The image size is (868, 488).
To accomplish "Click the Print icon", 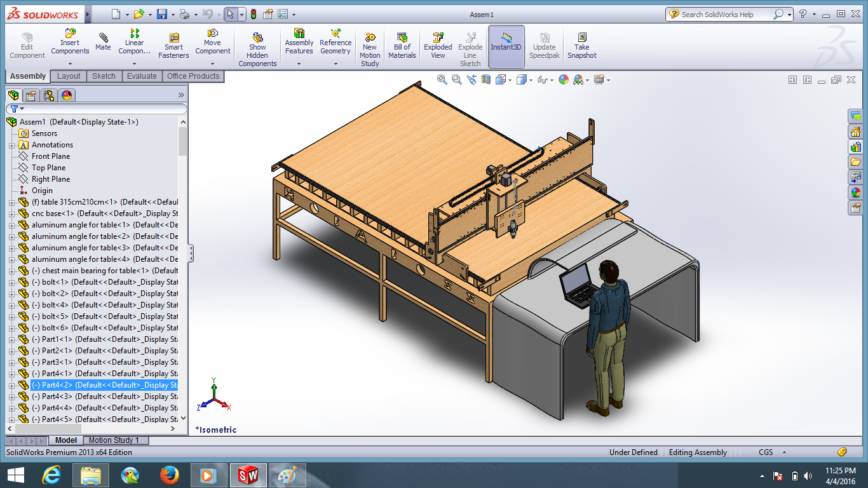I will pyautogui.click(x=184, y=14).
